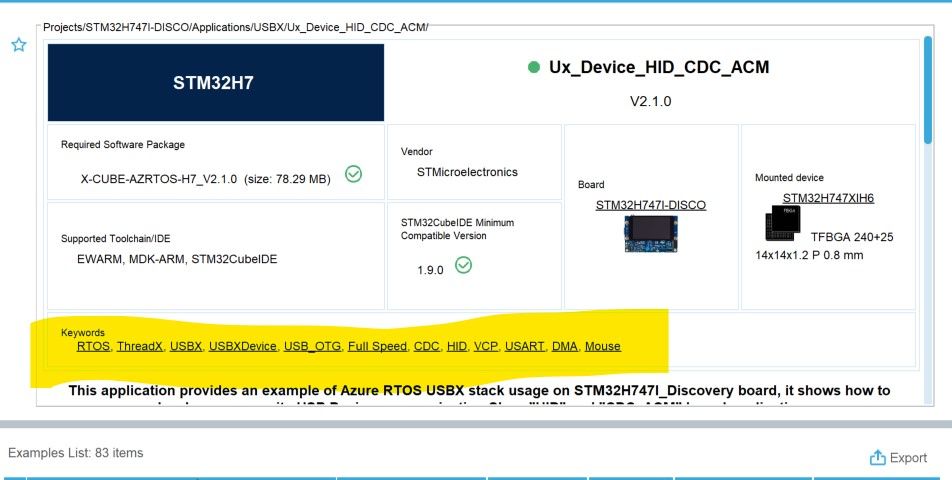
Task: Select the USBXDevice keyword link
Action: [x=243, y=346]
